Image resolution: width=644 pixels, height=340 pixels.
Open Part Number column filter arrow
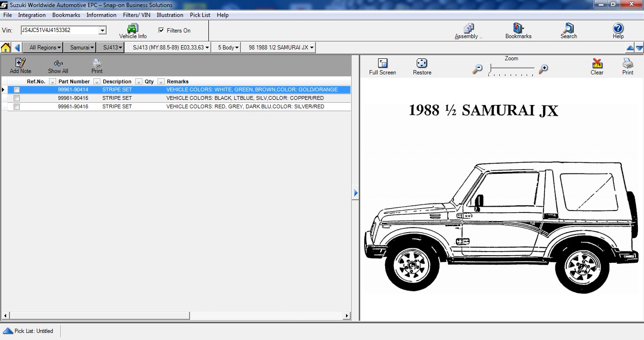[x=97, y=81]
